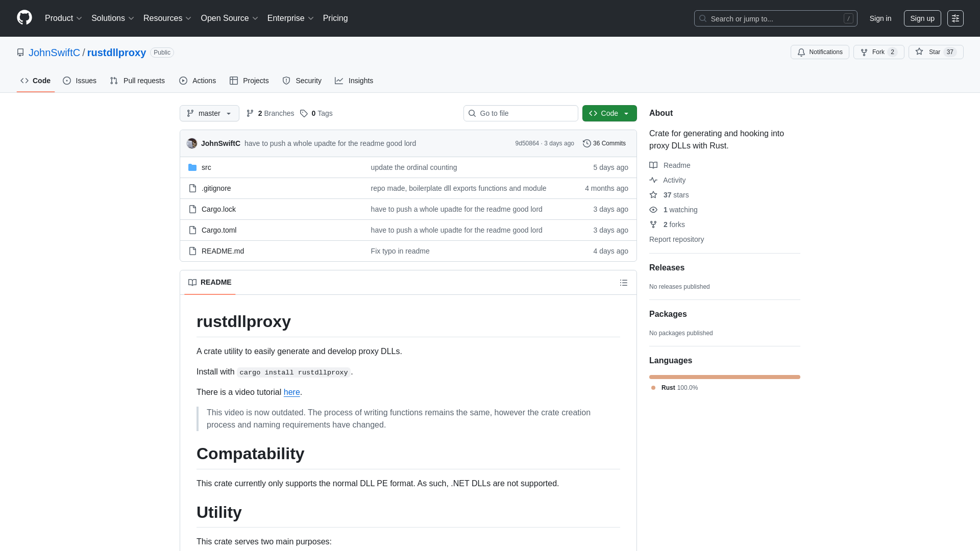Screen dimensions: 980x551
Task: Fork the rustdllproxy repository
Action: (878, 52)
